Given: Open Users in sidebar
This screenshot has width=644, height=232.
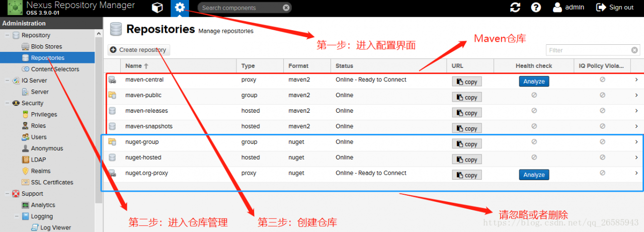Looking at the screenshot, I should pyautogui.click(x=39, y=137).
